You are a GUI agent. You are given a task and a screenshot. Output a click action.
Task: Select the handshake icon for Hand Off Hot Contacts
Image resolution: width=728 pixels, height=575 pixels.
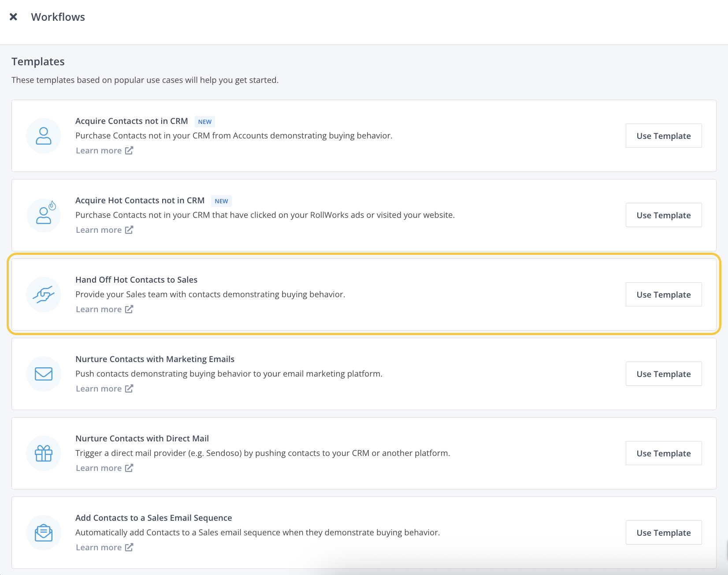tap(44, 294)
